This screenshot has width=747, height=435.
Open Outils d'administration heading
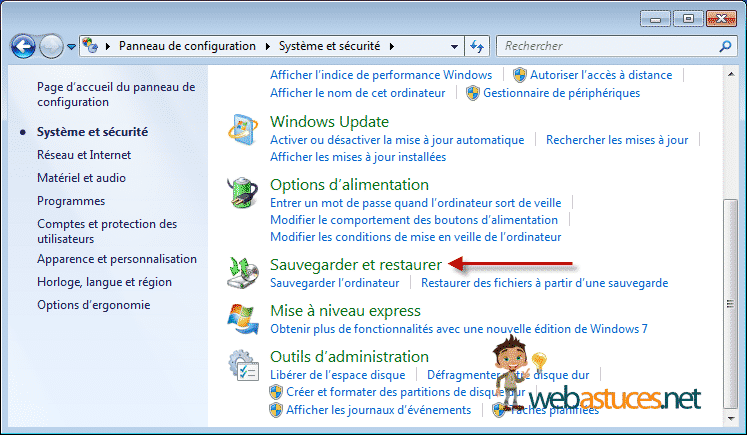point(349,356)
